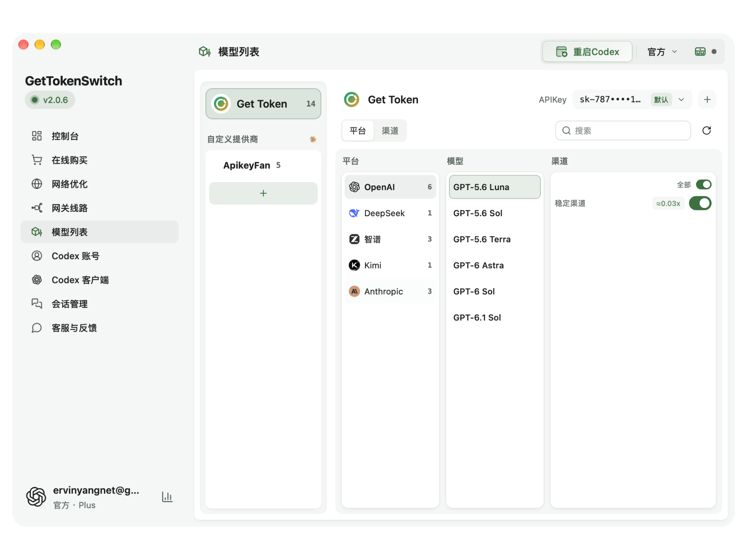Select the Kimi platform row
The width and height of the screenshot is (747, 560).
tap(390, 265)
